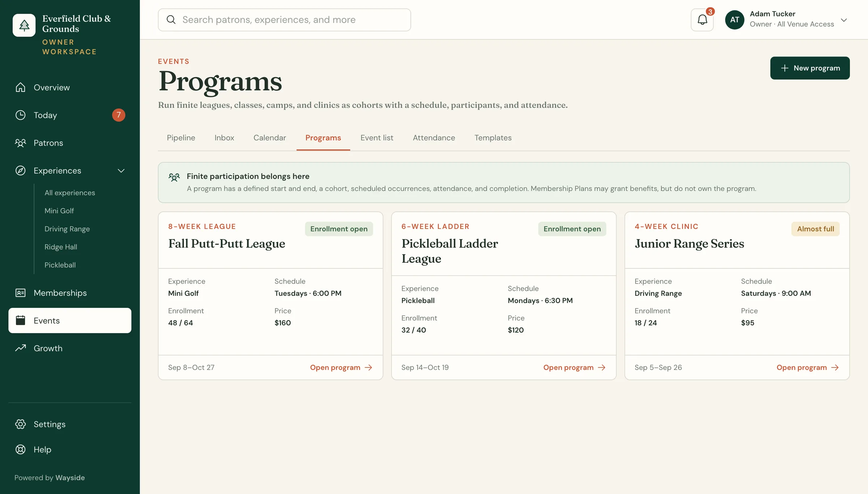868x494 pixels.
Task: Click the Experiences compass icon
Action: click(21, 171)
